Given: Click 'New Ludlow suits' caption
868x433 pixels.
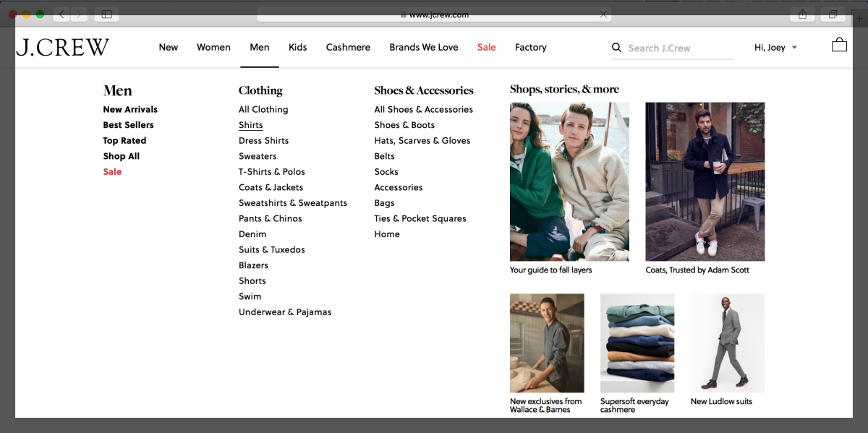Looking at the screenshot, I should (722, 402).
